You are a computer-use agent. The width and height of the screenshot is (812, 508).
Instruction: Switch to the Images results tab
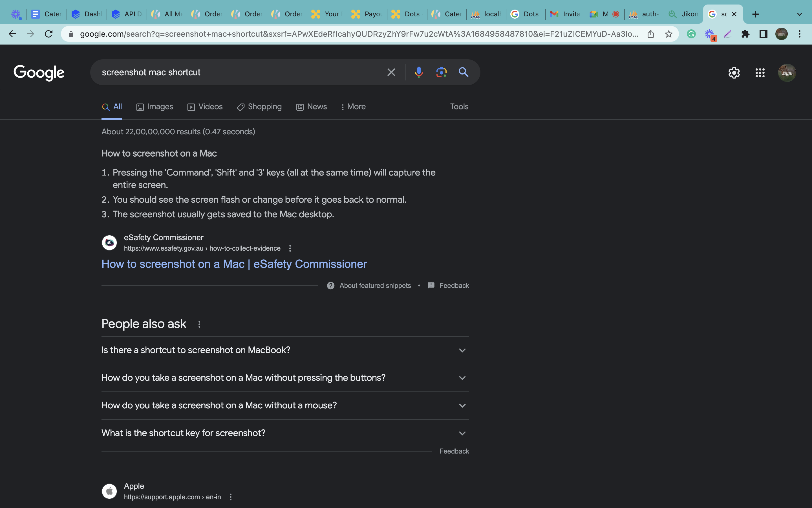155,107
